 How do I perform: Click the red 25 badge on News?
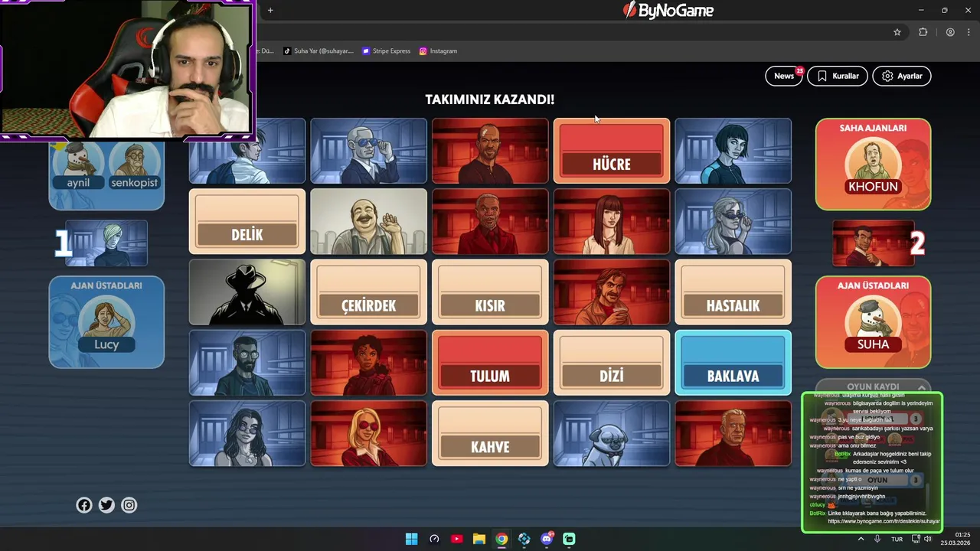pyautogui.click(x=799, y=70)
